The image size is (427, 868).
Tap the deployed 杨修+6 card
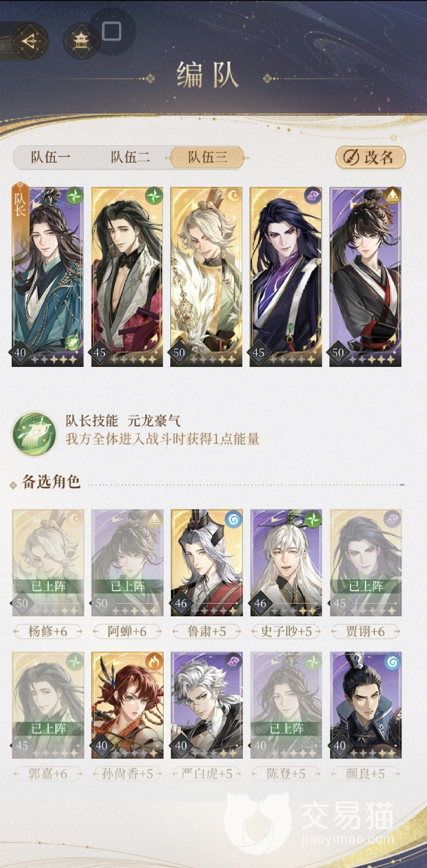click(48, 563)
